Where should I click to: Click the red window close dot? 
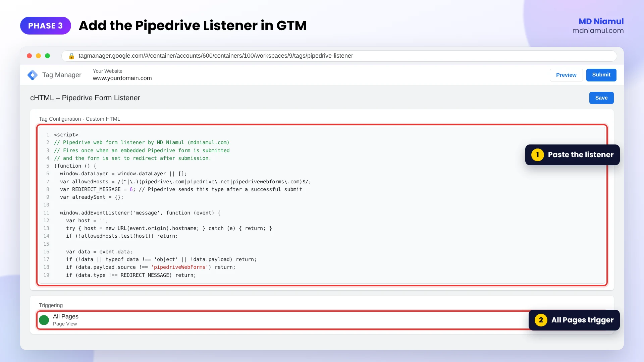point(30,56)
